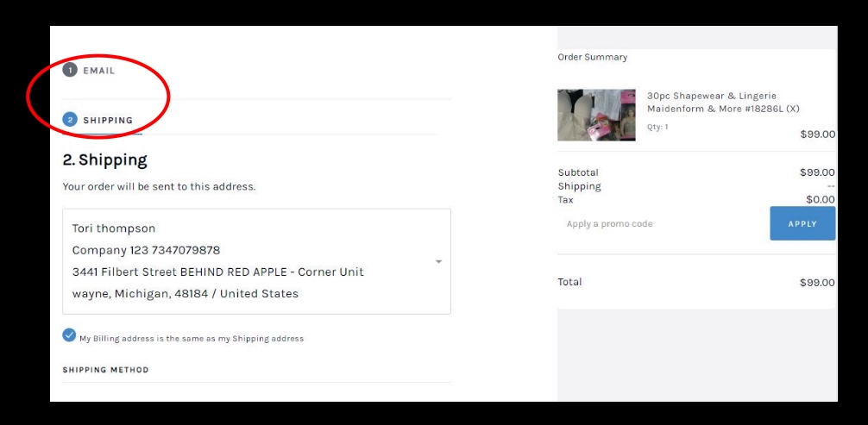The image size is (868, 425).
Task: Expand the shipping address dropdown arrow
Action: tap(438, 261)
